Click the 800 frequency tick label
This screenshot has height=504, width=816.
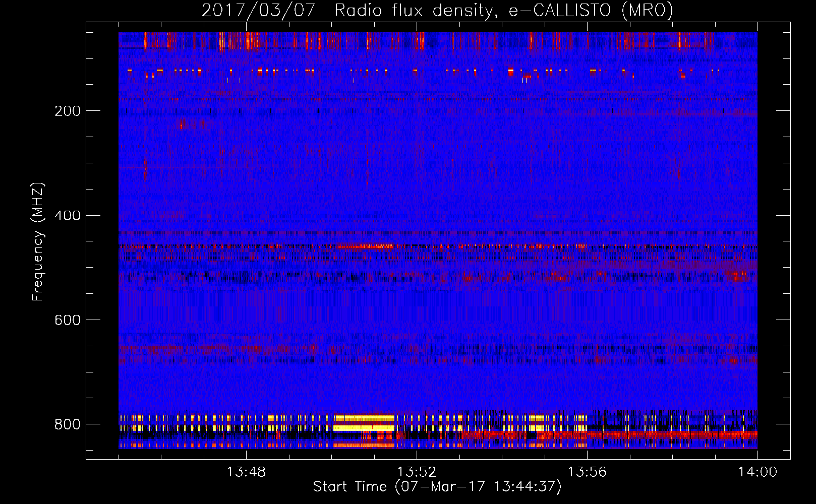(x=68, y=424)
